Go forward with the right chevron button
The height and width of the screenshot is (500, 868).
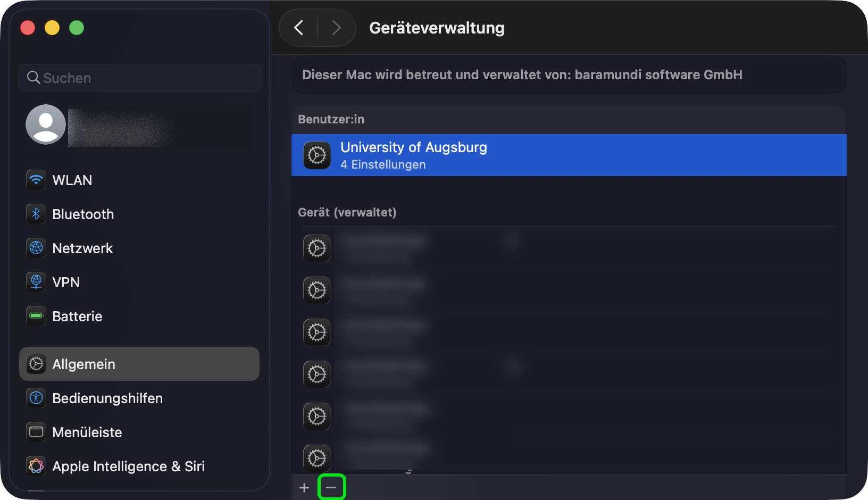(x=336, y=28)
